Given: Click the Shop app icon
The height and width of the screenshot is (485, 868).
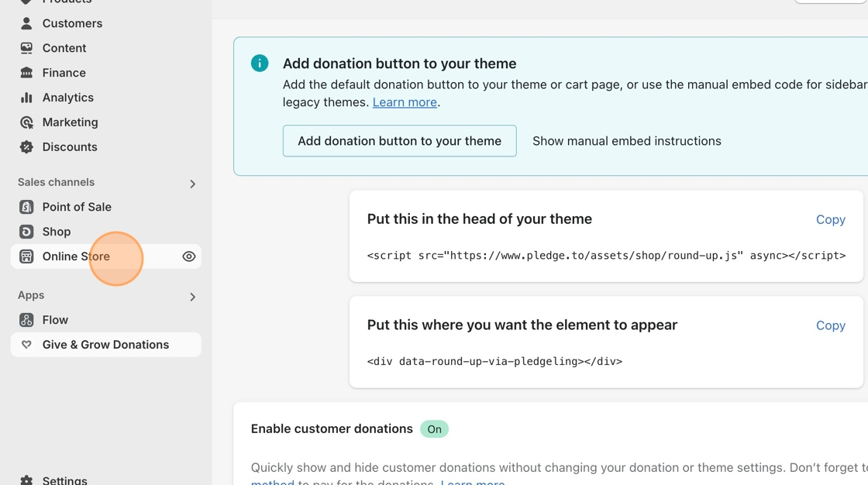Looking at the screenshot, I should click(26, 232).
